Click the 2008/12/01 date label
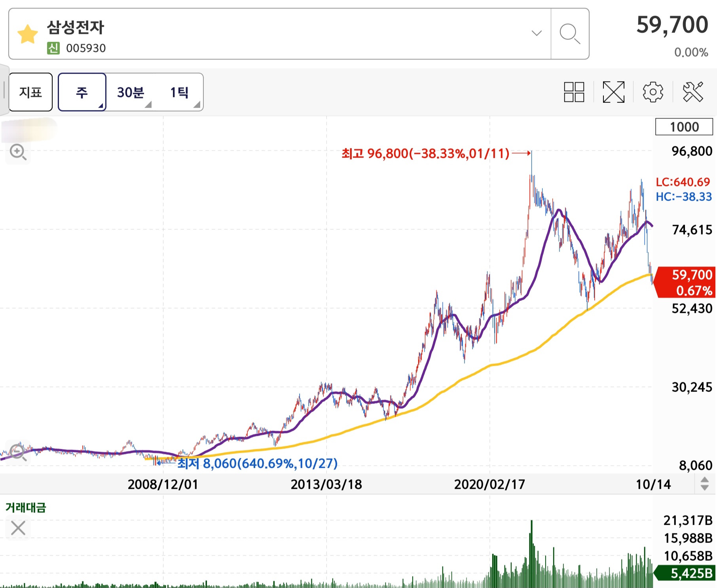717x588 pixels. point(163,484)
